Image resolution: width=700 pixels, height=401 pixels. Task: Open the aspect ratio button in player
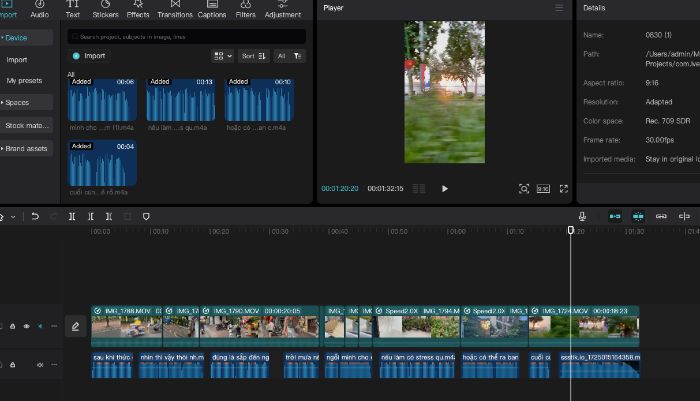click(543, 189)
